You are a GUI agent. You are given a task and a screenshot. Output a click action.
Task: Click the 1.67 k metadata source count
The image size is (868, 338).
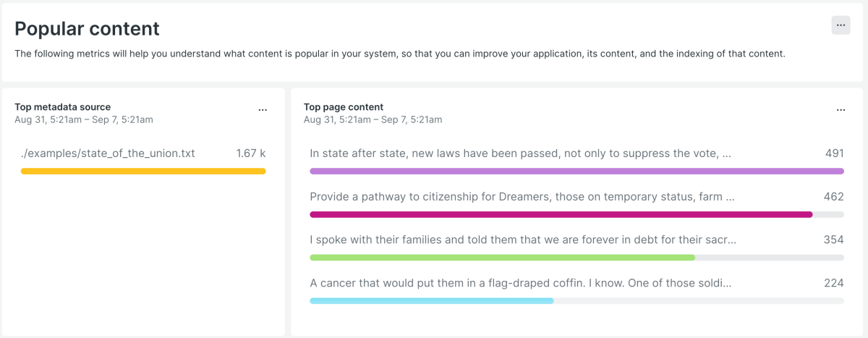(251, 153)
